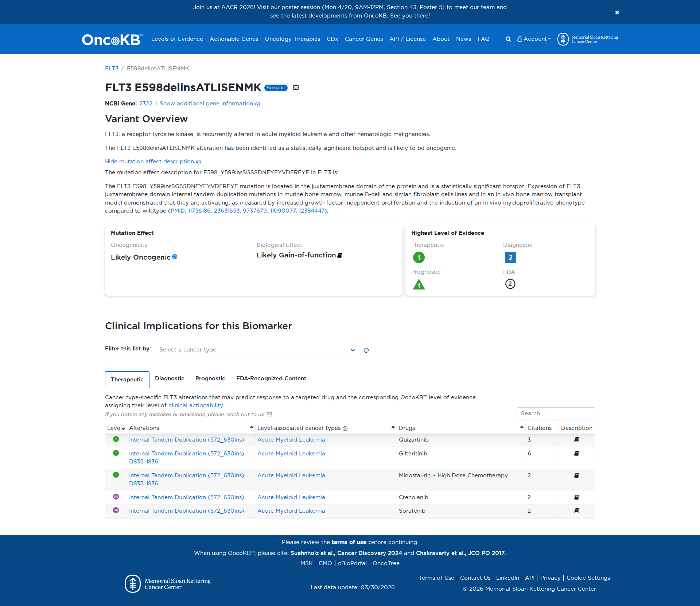Click the OncoKB logo
Screen dimensions: 700x606
coord(112,39)
